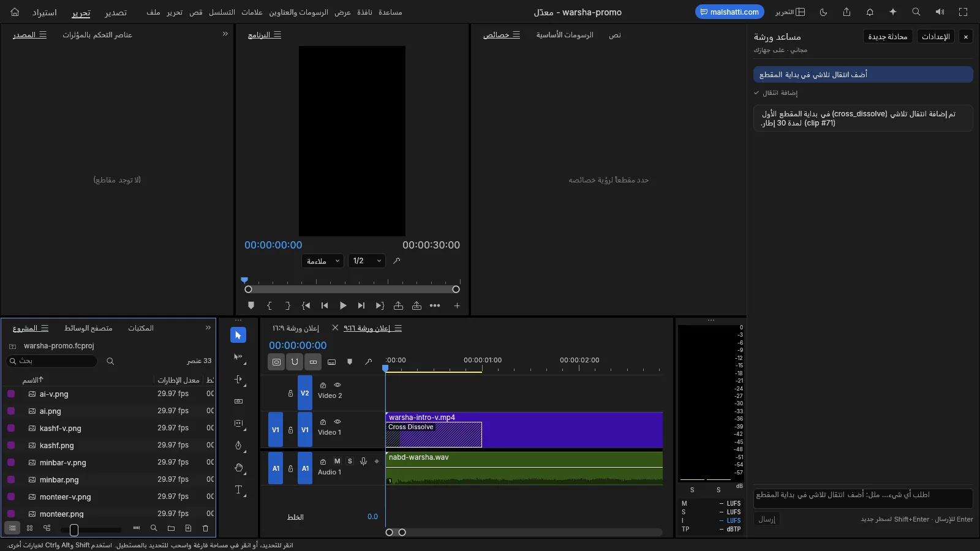The image size is (980, 551).
Task: Mute the Audio 1 track
Action: coord(337,461)
